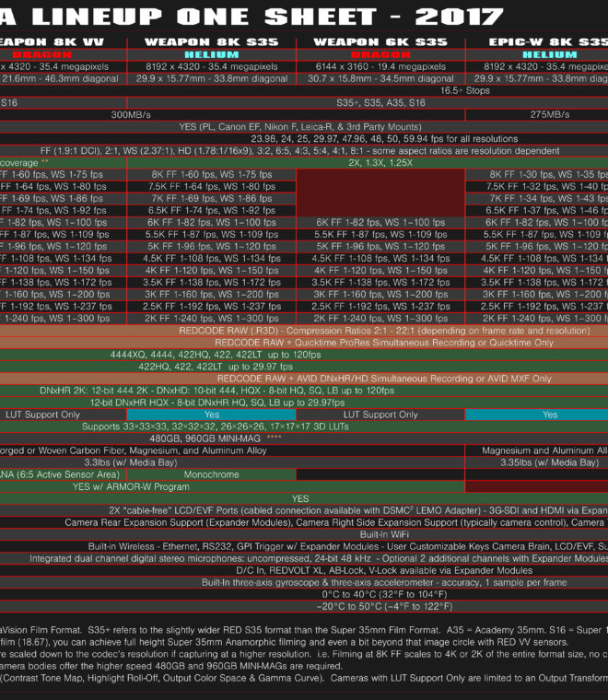Click '7.5K FF 1-64 fps' in WEAPON 8K S35 column
The height and width of the screenshot is (700, 608).
pos(212,187)
